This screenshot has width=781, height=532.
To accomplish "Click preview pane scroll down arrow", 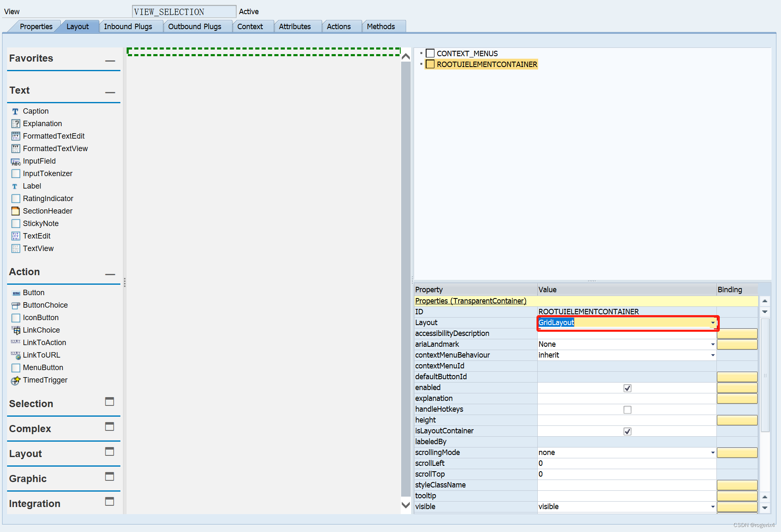I will click(406, 505).
